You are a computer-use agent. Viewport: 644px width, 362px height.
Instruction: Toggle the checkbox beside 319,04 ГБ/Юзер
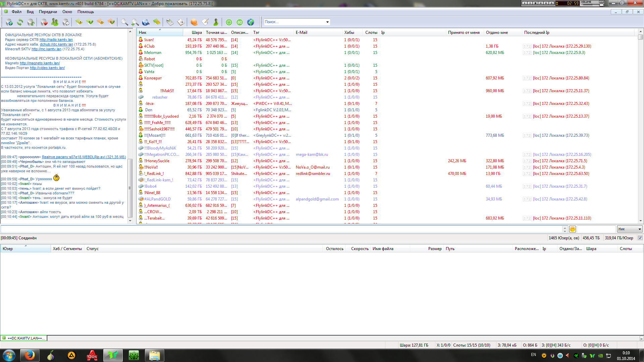pyautogui.click(x=640, y=238)
